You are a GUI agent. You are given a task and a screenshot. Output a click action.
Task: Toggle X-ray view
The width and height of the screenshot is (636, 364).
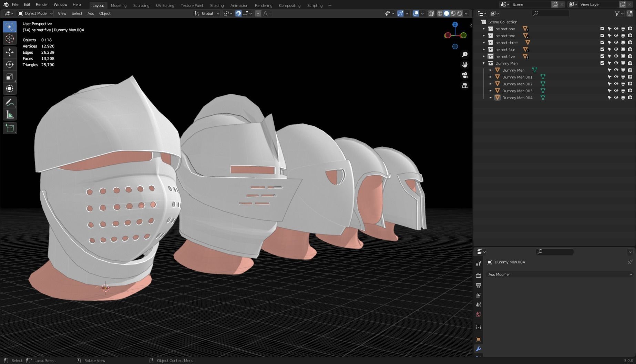(431, 13)
